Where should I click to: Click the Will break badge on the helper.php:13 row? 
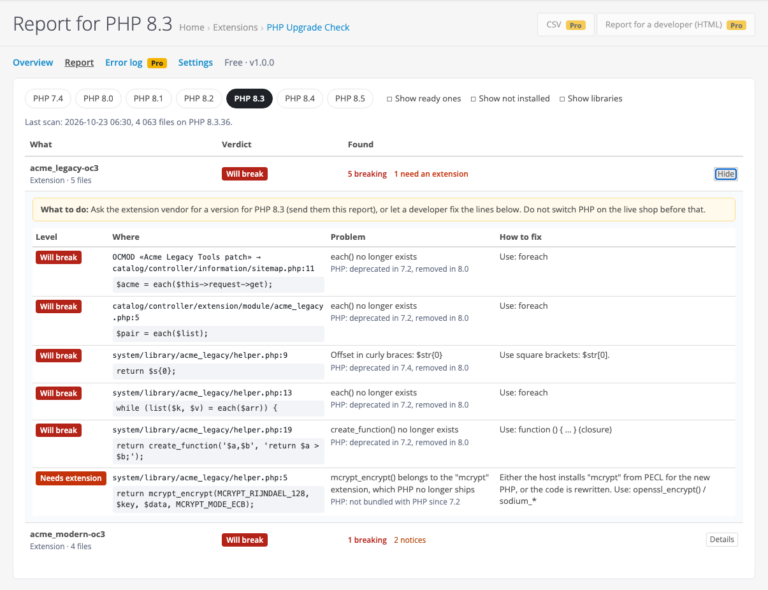click(58, 393)
